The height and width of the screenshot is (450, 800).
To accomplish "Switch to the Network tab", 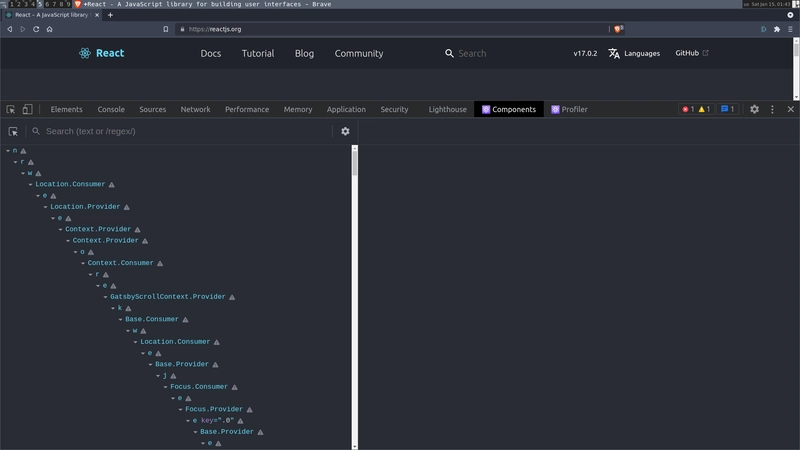I will [x=195, y=109].
